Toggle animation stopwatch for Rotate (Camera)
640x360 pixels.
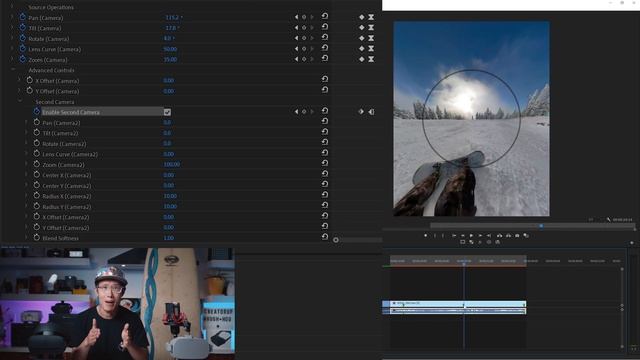click(22, 38)
